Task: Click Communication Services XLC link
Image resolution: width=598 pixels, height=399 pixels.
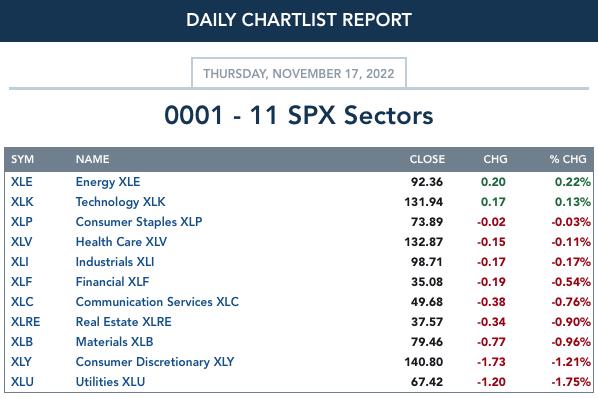Action: 157,302
